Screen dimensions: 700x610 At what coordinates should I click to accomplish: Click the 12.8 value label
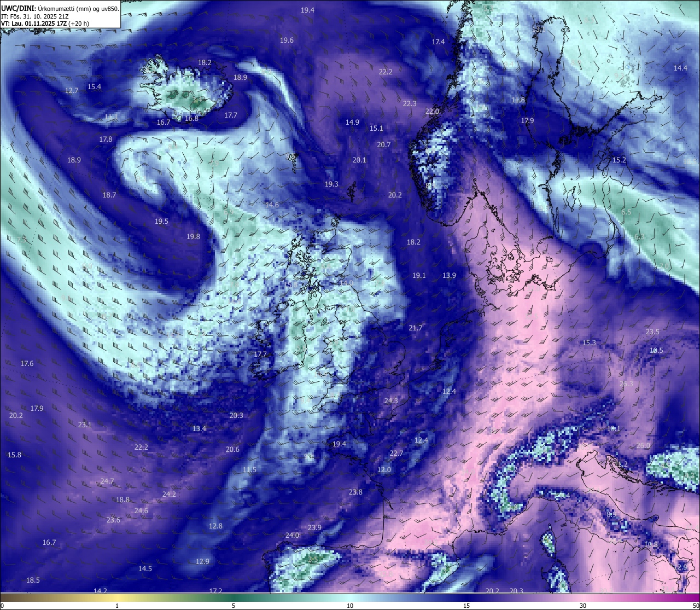[x=215, y=526]
